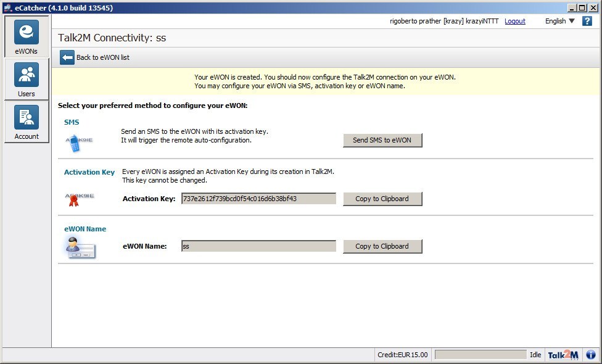Open help via the question mark icon
This screenshot has width=602, height=364.
click(x=587, y=21)
